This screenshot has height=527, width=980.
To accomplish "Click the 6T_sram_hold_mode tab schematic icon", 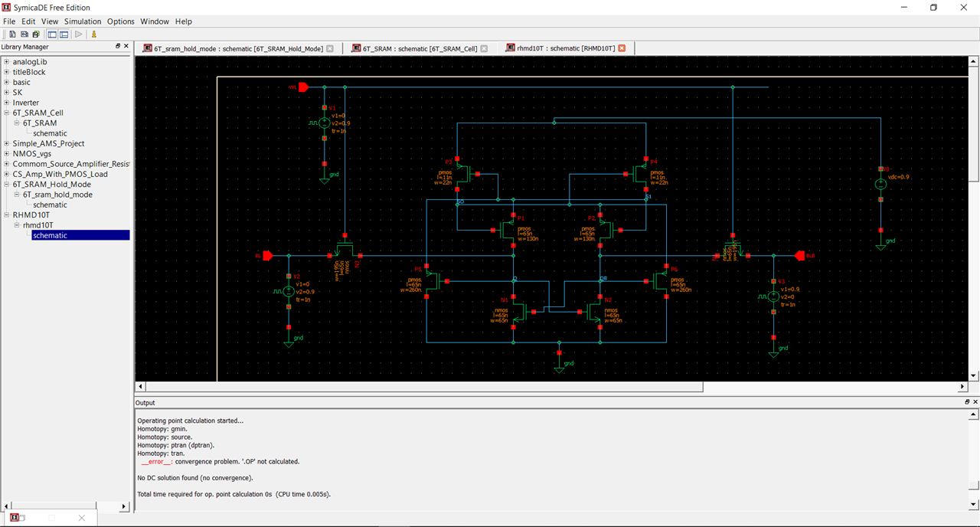I will (x=148, y=48).
